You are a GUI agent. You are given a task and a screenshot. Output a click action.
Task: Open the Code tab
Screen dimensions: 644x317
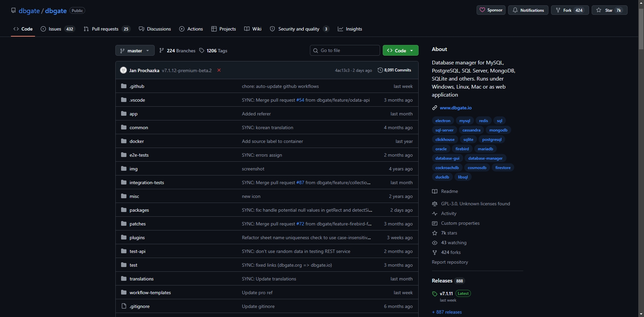click(23, 29)
